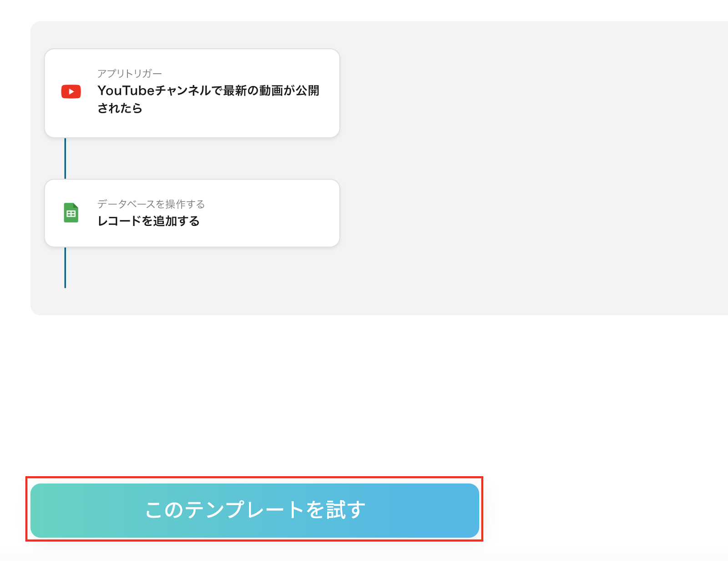Screen dimensions: 728x561
Task: Click the データベースを操作する label
Action: (x=151, y=204)
